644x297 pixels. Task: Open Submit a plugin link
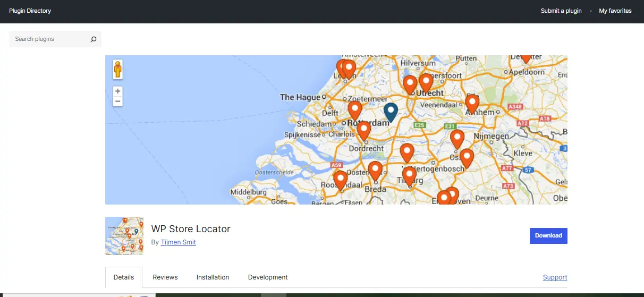(561, 11)
